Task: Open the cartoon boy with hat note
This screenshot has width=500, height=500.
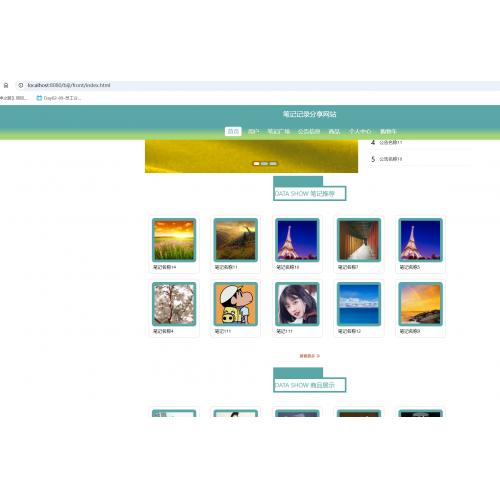Action: pyautogui.click(x=236, y=304)
